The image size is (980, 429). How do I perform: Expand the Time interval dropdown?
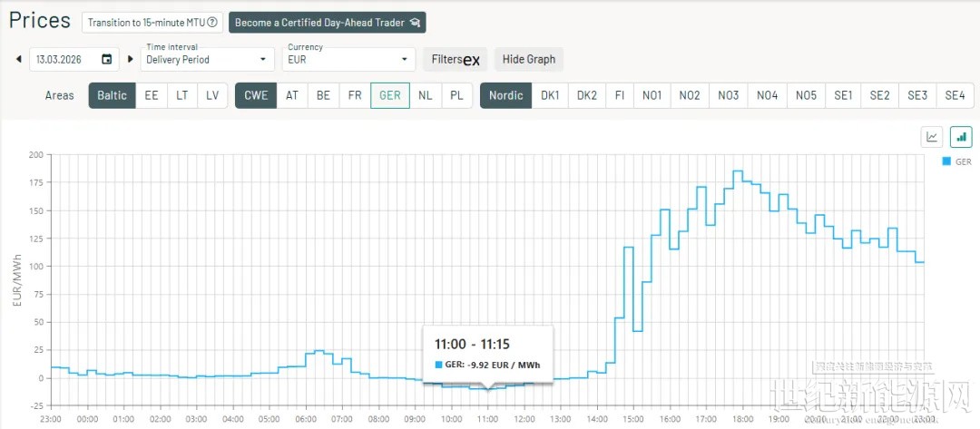pos(207,60)
